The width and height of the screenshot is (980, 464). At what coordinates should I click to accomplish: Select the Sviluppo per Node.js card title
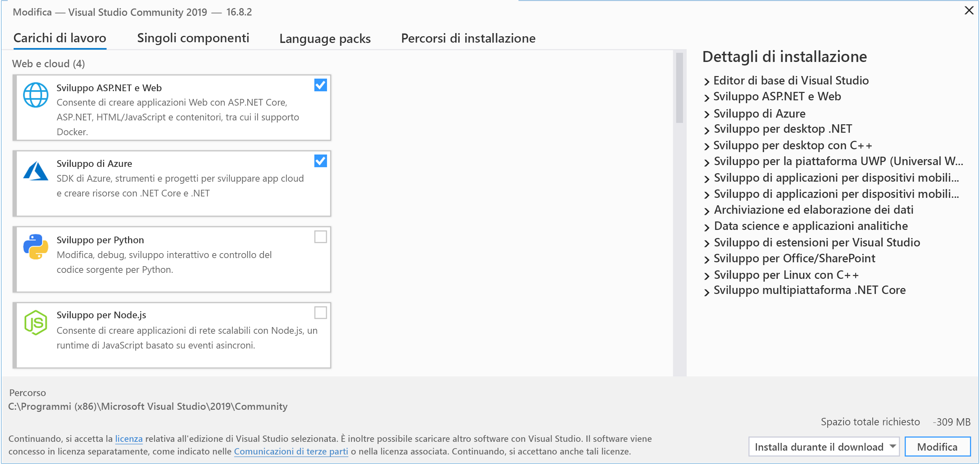click(101, 315)
